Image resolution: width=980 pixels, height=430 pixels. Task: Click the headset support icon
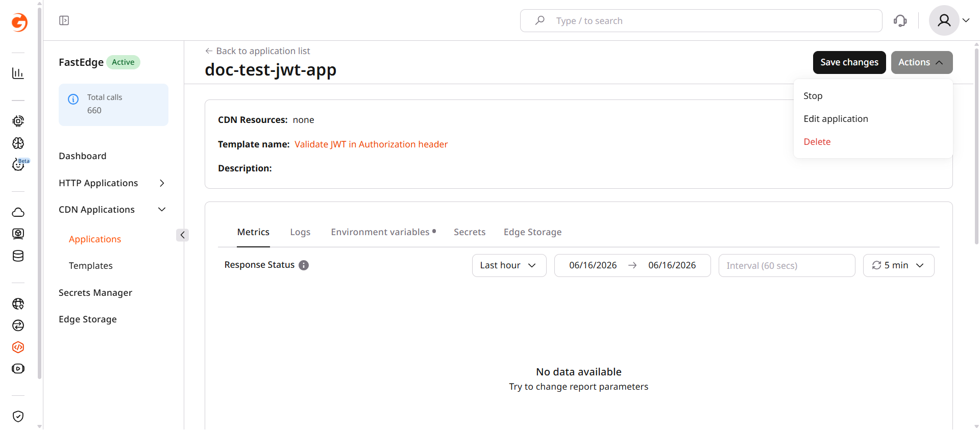(x=900, y=20)
